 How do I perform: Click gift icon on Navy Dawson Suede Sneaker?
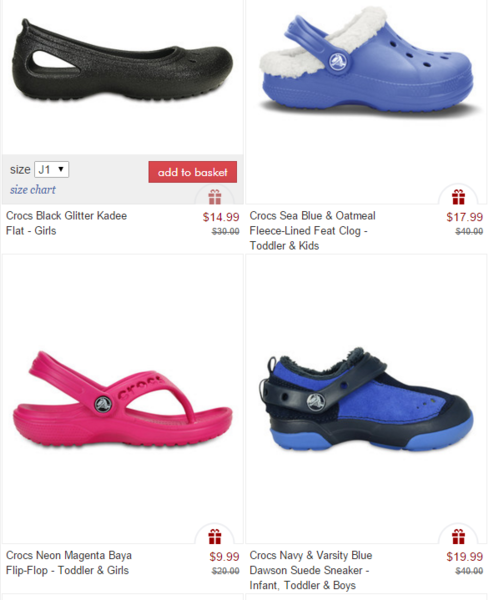click(x=458, y=536)
